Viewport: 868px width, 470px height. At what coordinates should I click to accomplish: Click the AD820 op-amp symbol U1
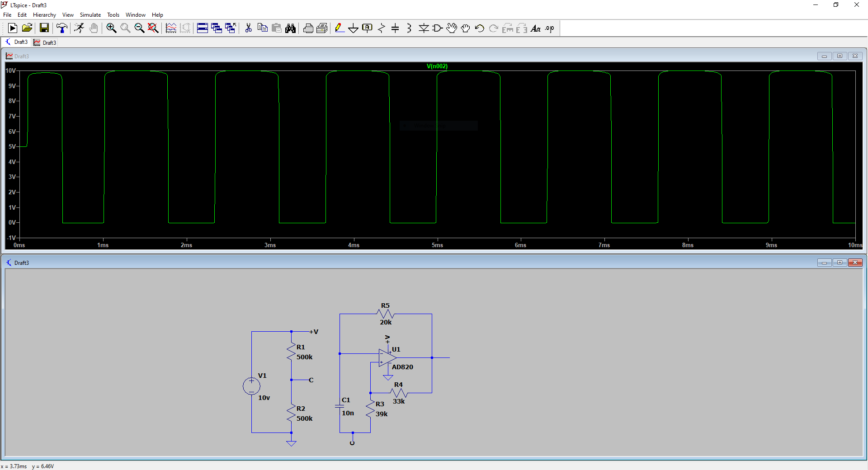point(388,357)
